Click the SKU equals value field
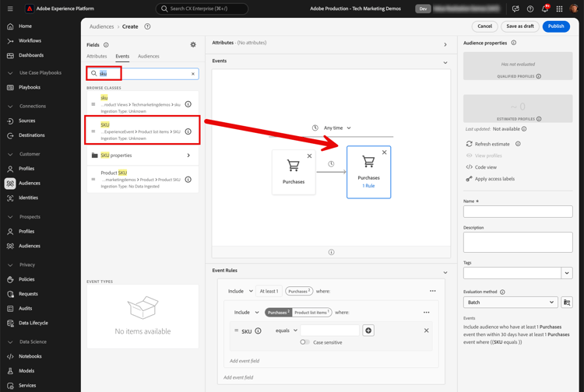This screenshot has width=584, height=392. (329, 331)
